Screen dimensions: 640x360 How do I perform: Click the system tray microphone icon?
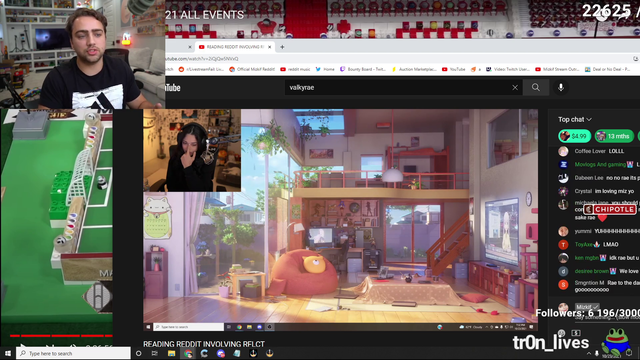click(x=597, y=353)
